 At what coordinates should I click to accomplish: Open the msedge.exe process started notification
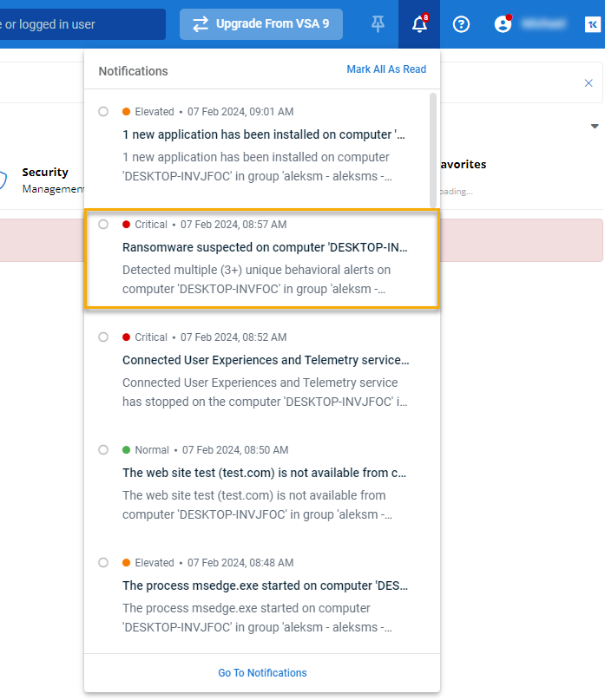[x=265, y=586]
